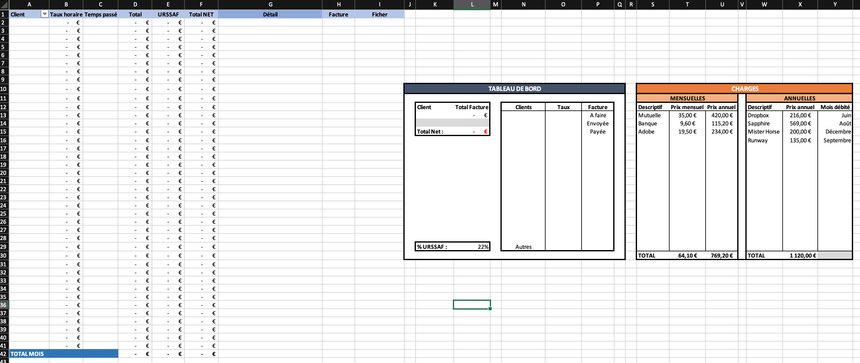Click the 'Envoyée' invoice status cell
This screenshot has width=860, height=363.
tap(597, 124)
